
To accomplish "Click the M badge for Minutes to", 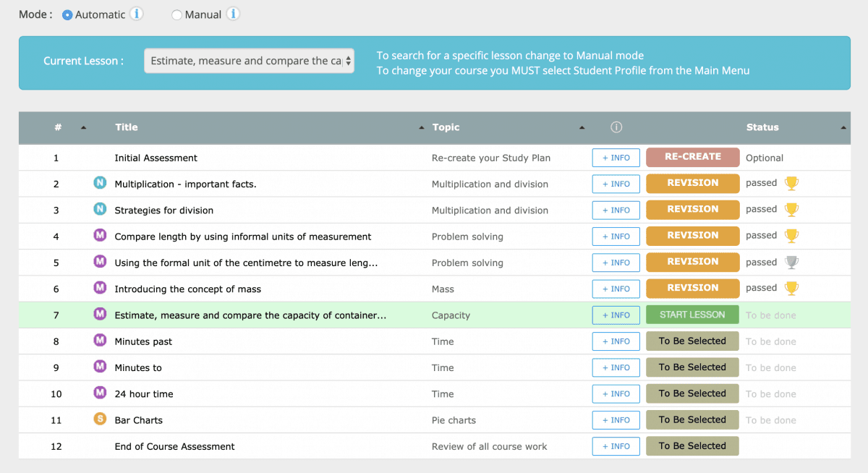I will 100,366.
